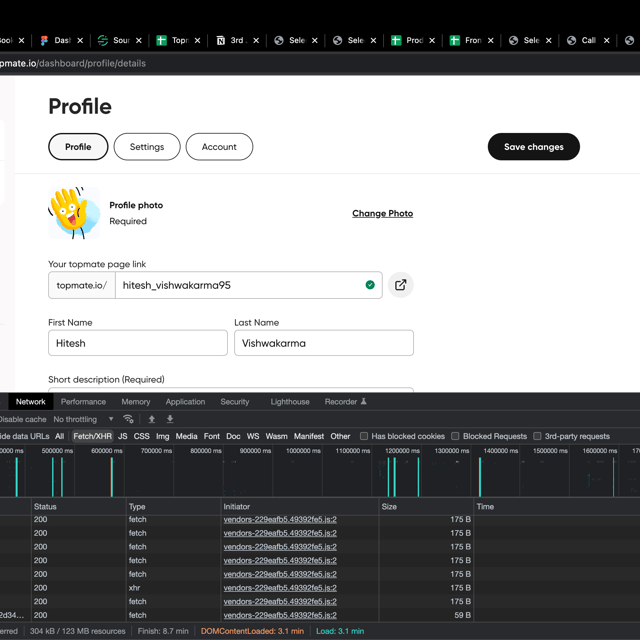Filter requests by Doc
640x640 pixels.
pyautogui.click(x=233, y=436)
